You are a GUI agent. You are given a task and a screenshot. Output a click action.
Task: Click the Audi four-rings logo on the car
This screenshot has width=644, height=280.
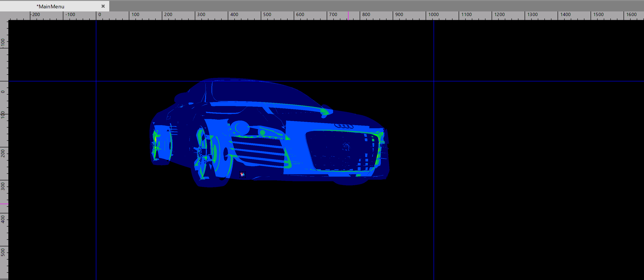[x=344, y=126]
